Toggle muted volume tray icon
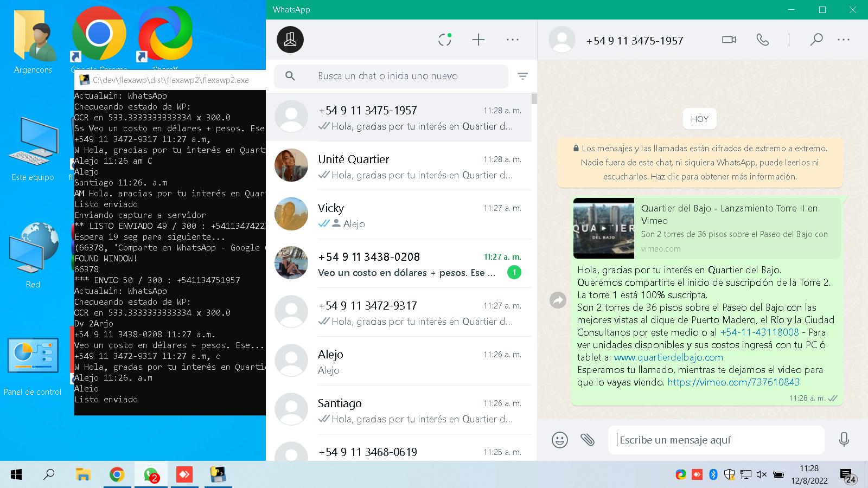Image resolution: width=868 pixels, height=488 pixels. (x=761, y=474)
